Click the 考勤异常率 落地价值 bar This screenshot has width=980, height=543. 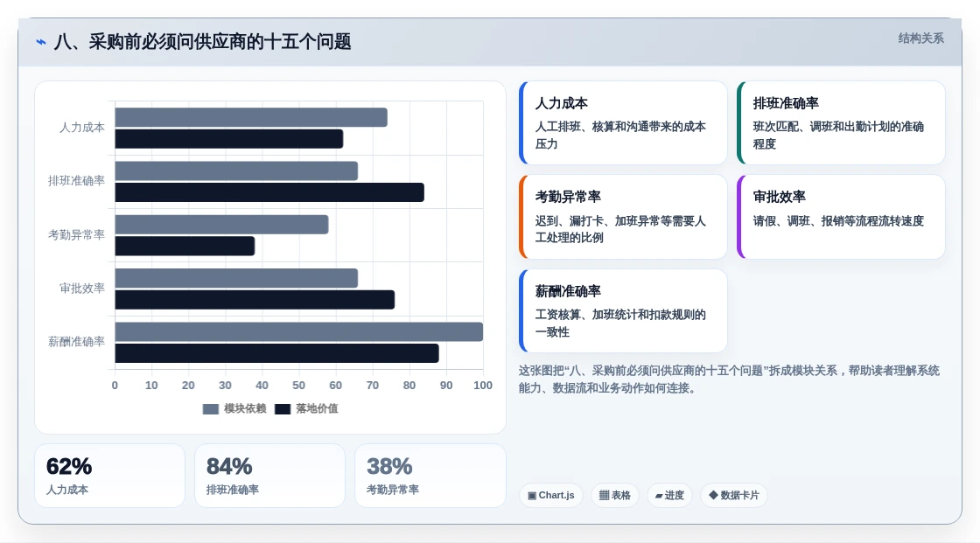coord(185,247)
